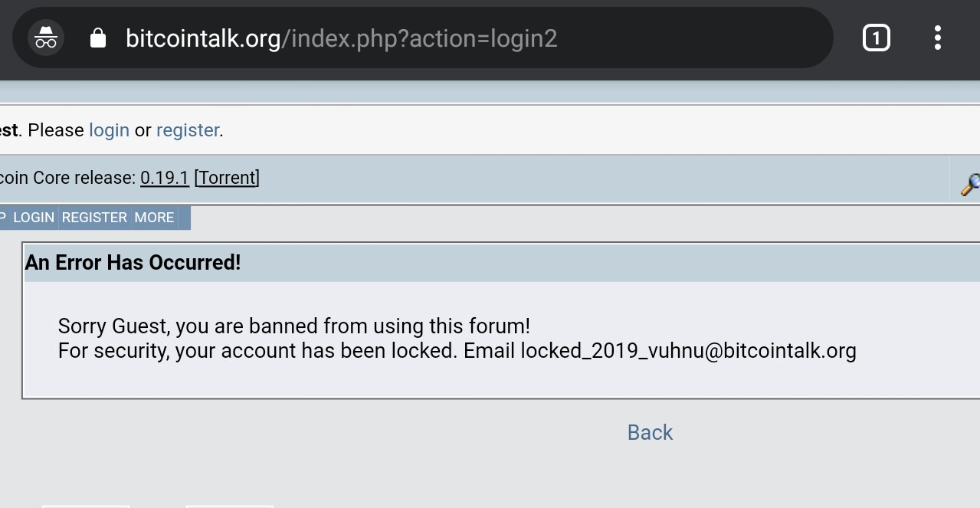The height and width of the screenshot is (508, 980).
Task: Click the forum search magnifying glass icon
Action: pos(969,184)
